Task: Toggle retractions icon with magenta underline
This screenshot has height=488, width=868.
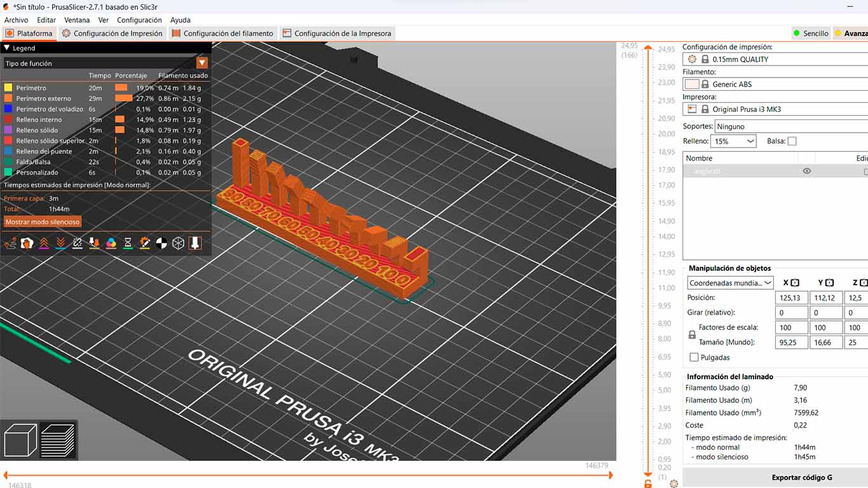Action: (44, 243)
